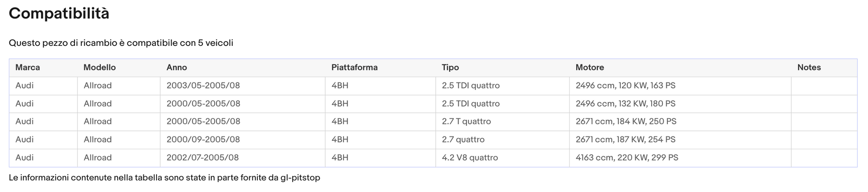Click the Compatibilità heading

tap(59, 13)
